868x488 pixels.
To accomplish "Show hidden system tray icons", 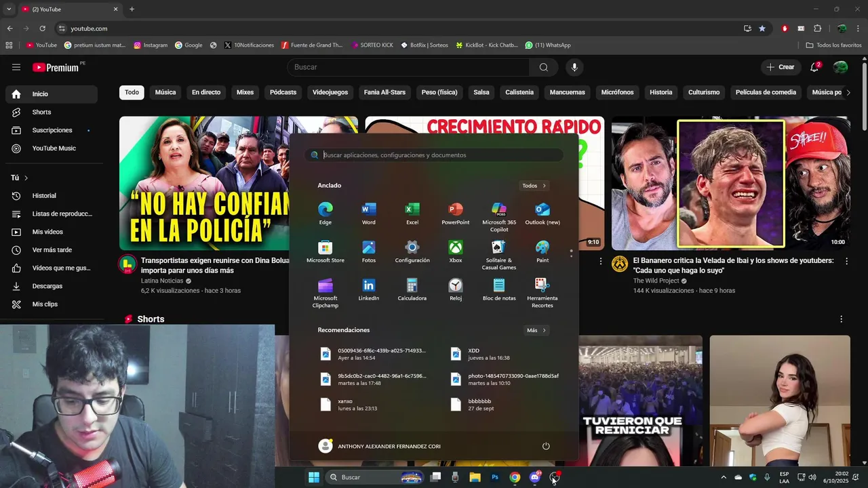I will [724, 477].
